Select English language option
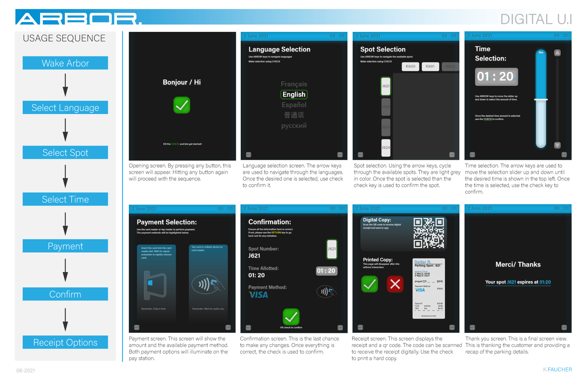 click(x=294, y=94)
